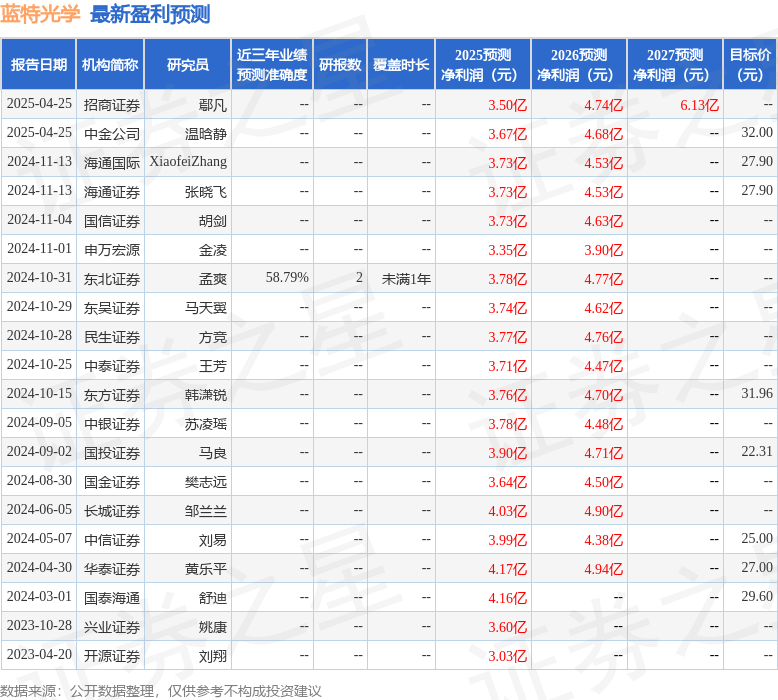Click 3.35亿 forecast in 申万宏源 row
The width and height of the screenshot is (778, 700).
(507, 250)
